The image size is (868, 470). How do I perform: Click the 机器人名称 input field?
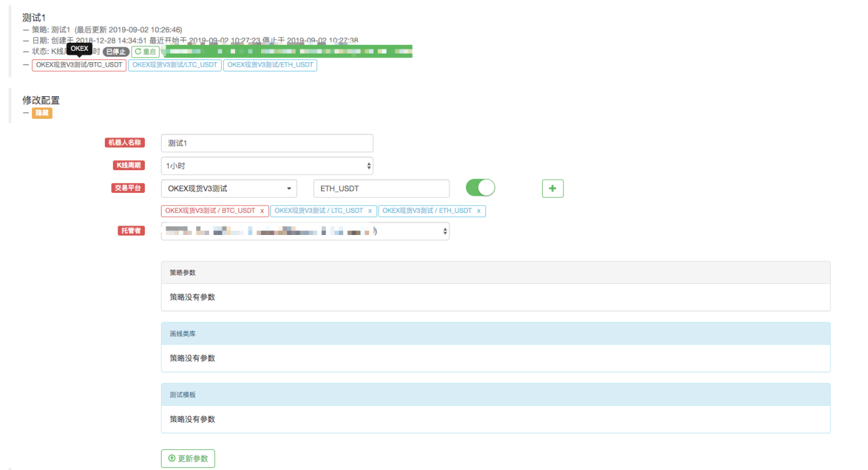267,143
